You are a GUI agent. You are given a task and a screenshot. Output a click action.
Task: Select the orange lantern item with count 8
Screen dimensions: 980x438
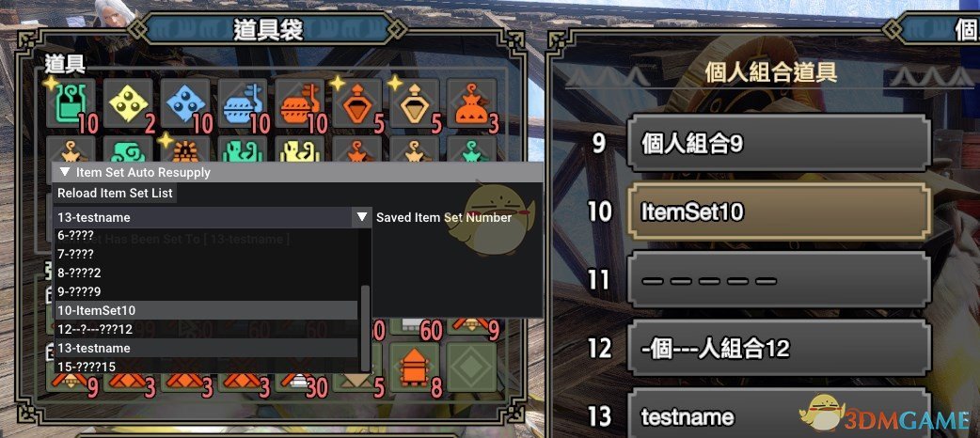(x=415, y=368)
